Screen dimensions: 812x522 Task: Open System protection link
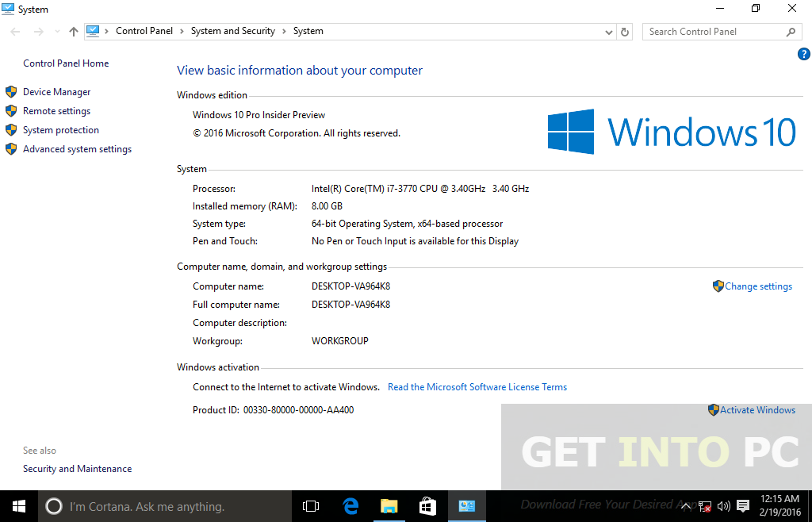point(60,130)
